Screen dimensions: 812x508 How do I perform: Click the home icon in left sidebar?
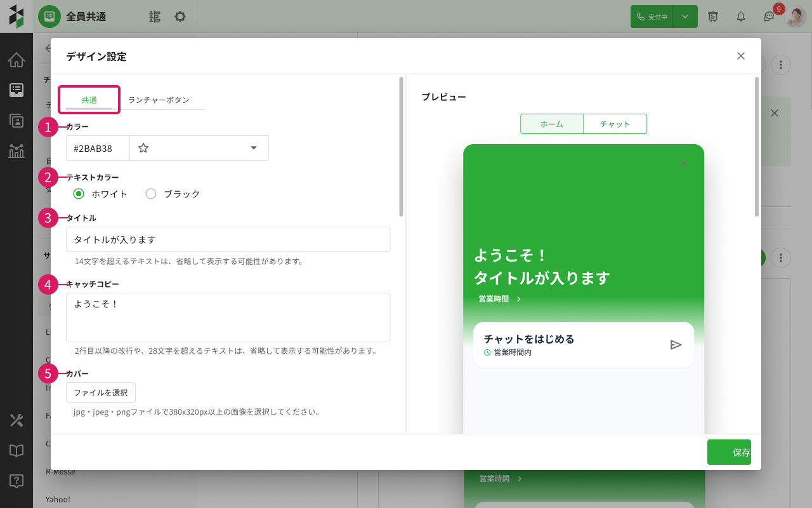tap(16, 60)
